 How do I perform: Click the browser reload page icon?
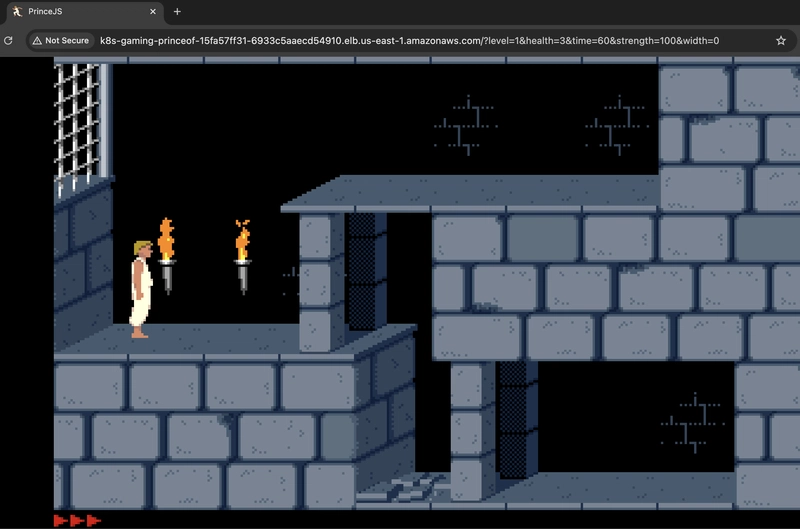[9, 41]
